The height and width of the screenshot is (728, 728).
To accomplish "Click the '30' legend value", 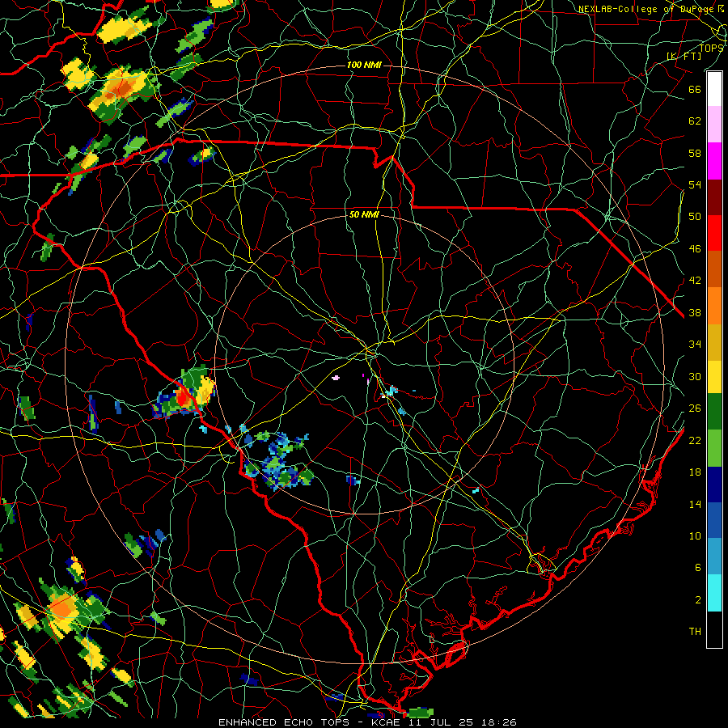I will click(x=695, y=376).
